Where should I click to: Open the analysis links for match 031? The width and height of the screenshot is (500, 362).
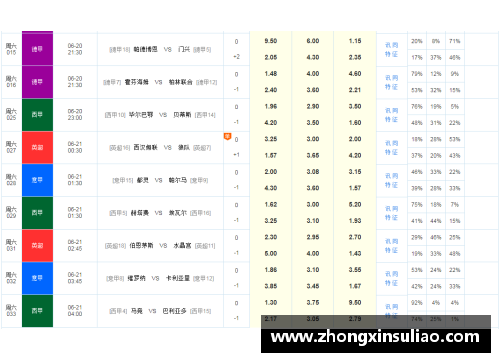click(392, 246)
